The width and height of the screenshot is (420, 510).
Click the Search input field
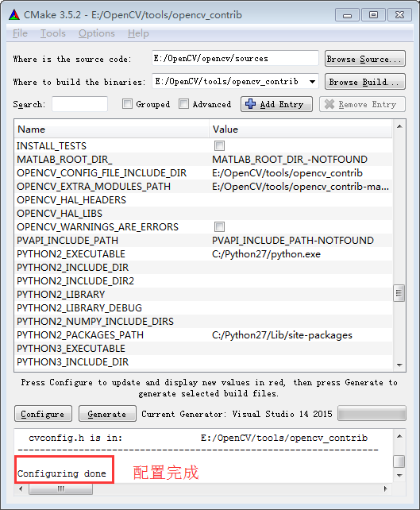point(79,104)
